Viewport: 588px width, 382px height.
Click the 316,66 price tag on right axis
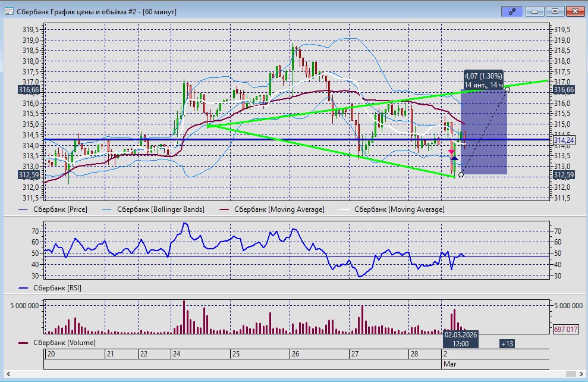click(563, 90)
